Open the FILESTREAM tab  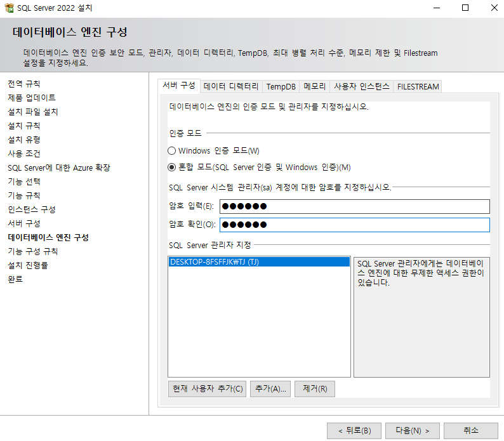[x=418, y=87]
